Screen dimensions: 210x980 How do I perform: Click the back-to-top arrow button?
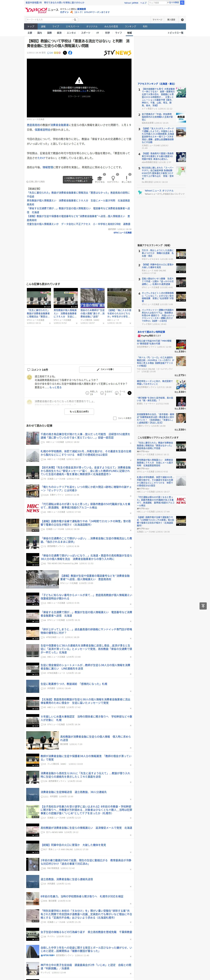[203, 606]
